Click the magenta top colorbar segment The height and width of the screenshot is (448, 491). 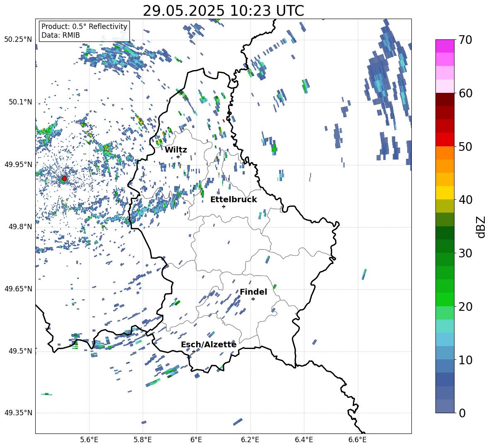(445, 46)
